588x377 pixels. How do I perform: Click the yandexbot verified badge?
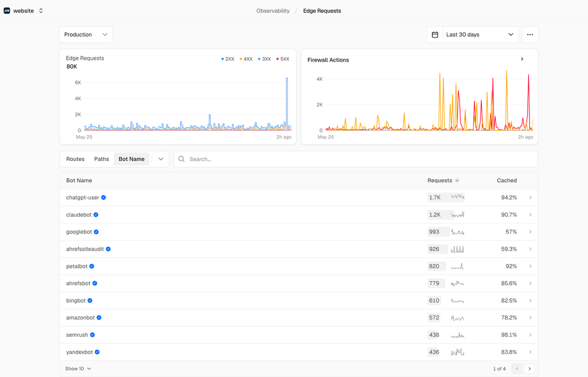coord(97,352)
